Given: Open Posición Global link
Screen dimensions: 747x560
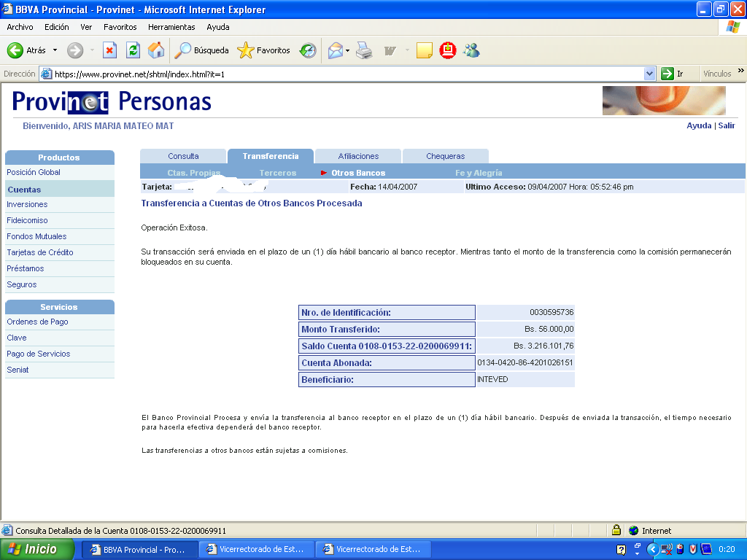Looking at the screenshot, I should pyautogui.click(x=34, y=172).
